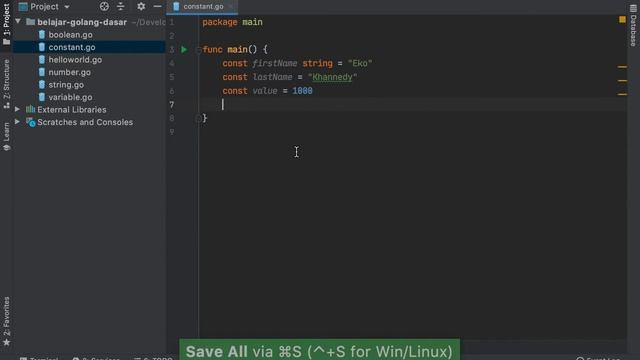640x360 pixels.
Task: Place cursor on empty line 7
Action: (412, 104)
